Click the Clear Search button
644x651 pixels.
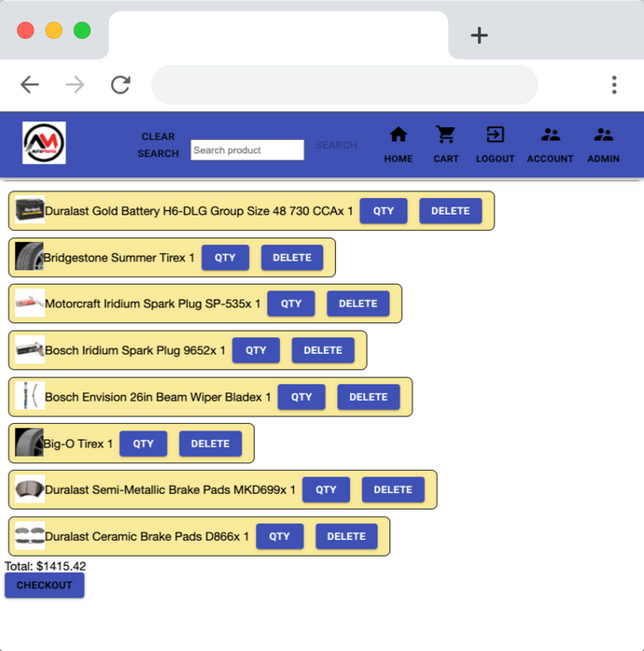(x=158, y=145)
